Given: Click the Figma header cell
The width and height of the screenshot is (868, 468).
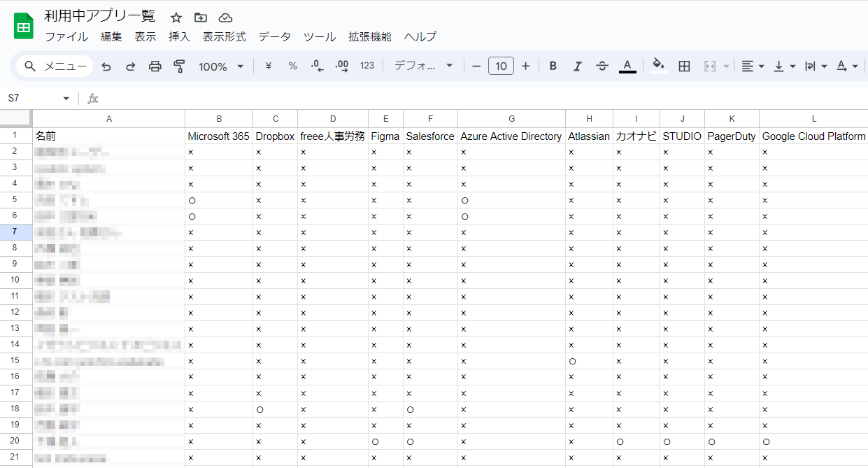Looking at the screenshot, I should pyautogui.click(x=385, y=136).
